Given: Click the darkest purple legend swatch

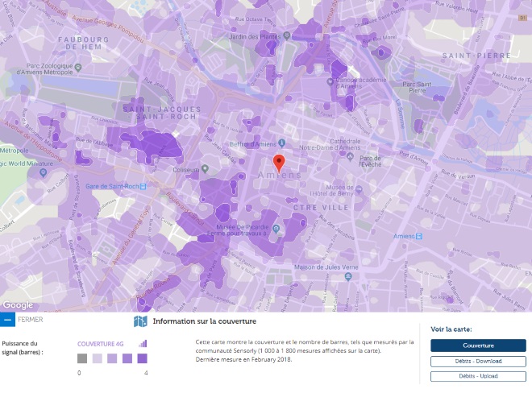Looking at the screenshot, I should [x=142, y=358].
